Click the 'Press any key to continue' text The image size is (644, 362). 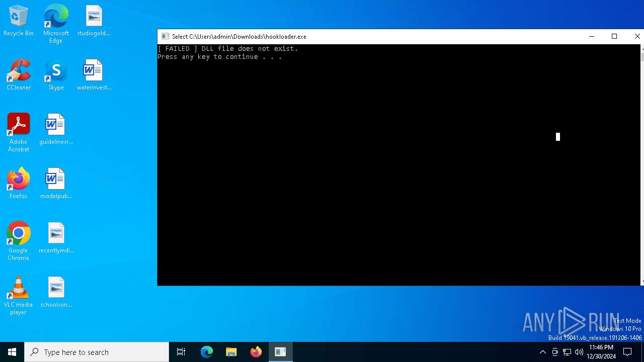[220, 57]
